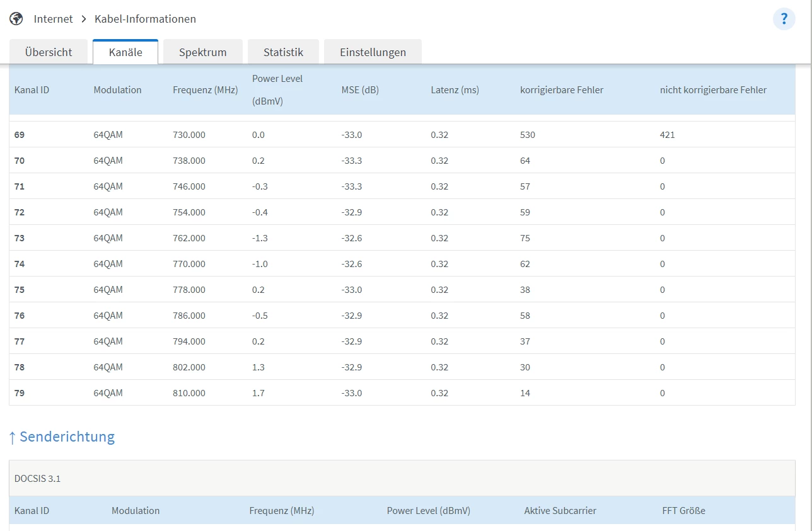Go to the Einstellungen tab
Image resolution: width=812 pixels, height=531 pixels.
click(x=373, y=52)
